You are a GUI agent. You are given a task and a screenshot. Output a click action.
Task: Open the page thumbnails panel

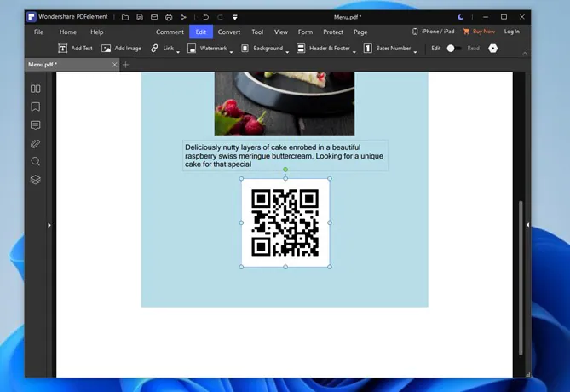point(35,89)
